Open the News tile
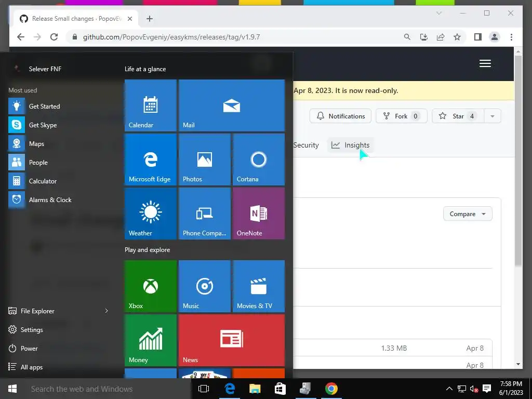532x399 pixels. click(x=231, y=340)
